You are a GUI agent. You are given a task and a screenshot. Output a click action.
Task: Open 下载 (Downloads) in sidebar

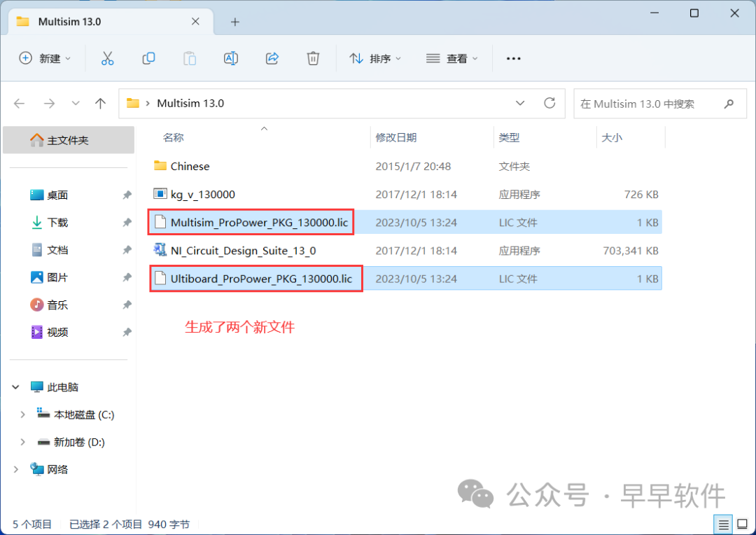coord(57,223)
